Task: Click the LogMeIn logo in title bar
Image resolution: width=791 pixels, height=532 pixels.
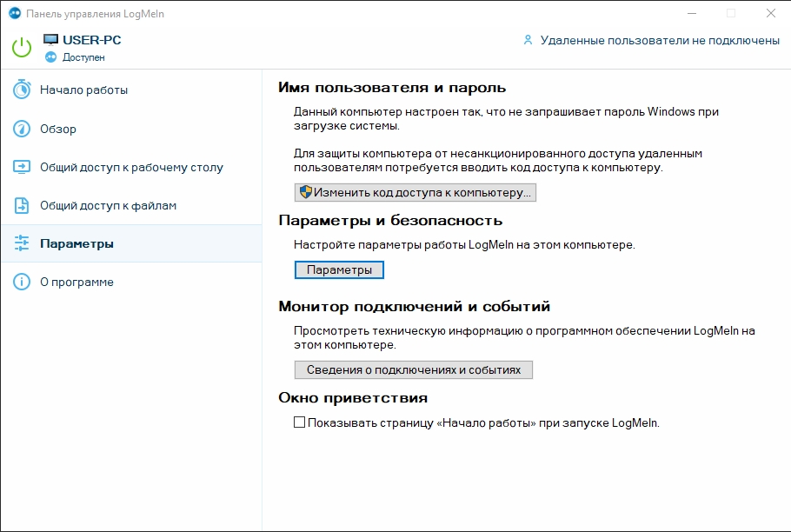Action: [14, 14]
